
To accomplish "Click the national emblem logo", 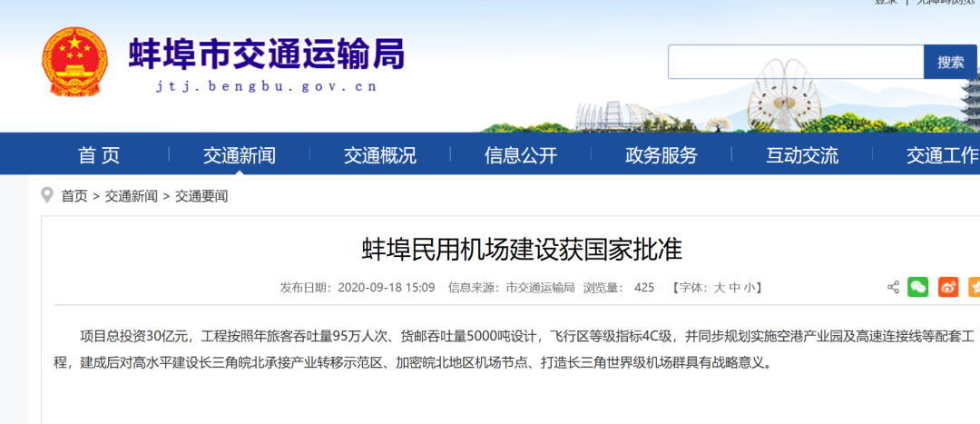I will pos(74,62).
